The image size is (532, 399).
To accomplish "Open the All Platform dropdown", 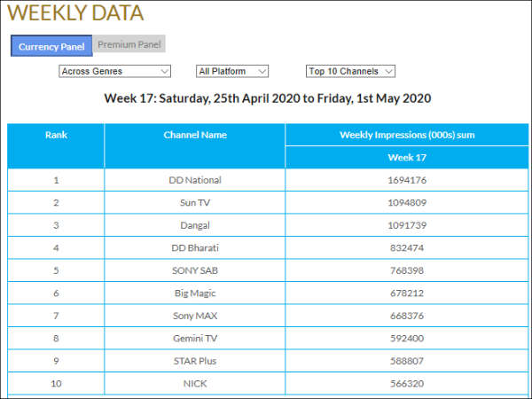I will [232, 71].
